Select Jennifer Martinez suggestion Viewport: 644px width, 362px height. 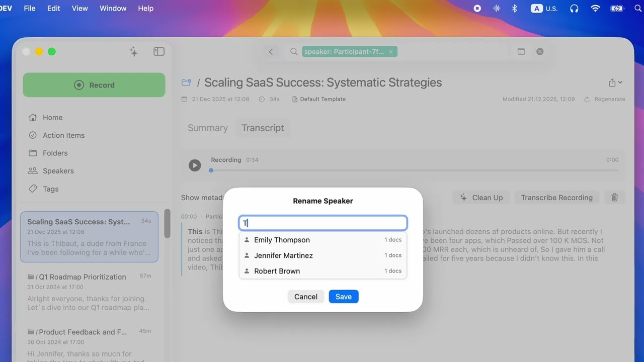[x=323, y=255]
